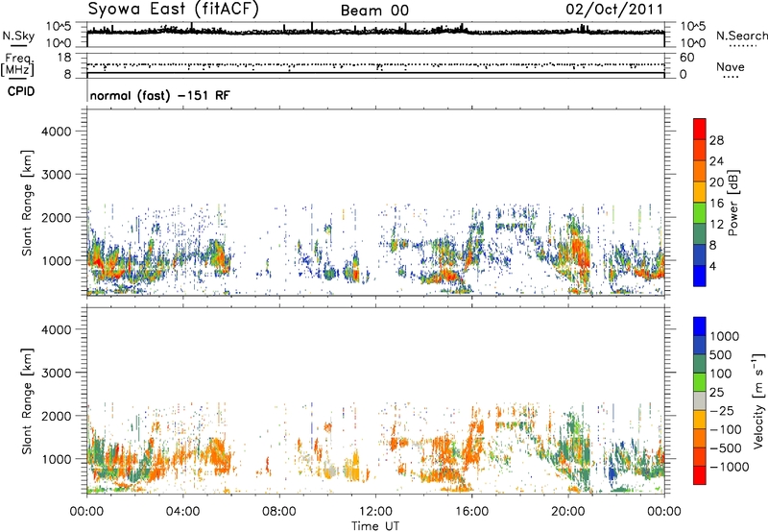The height and width of the screenshot is (532, 768).
Task: Select the 'Time UT' axis title
Action: [375, 526]
